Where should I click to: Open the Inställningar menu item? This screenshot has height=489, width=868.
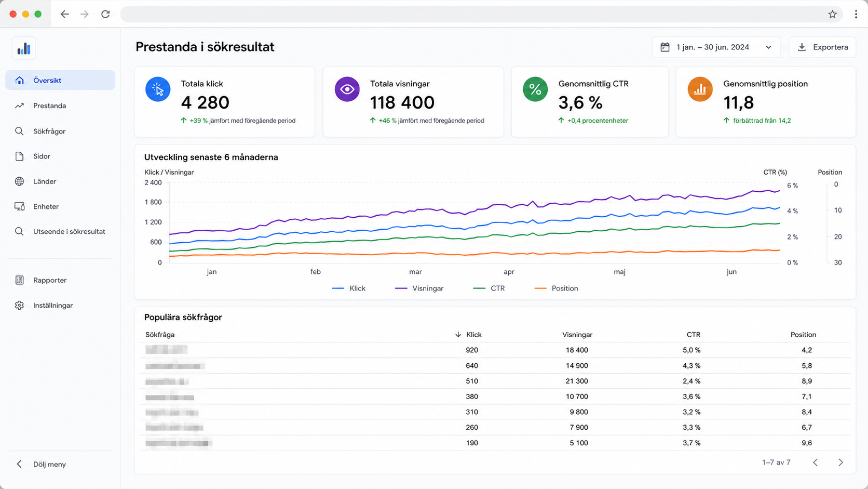click(60, 305)
